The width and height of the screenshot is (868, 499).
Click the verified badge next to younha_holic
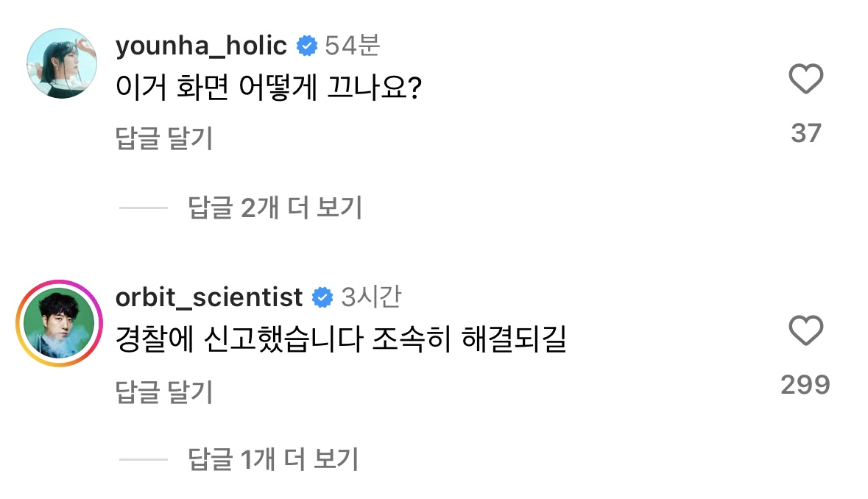[306, 46]
